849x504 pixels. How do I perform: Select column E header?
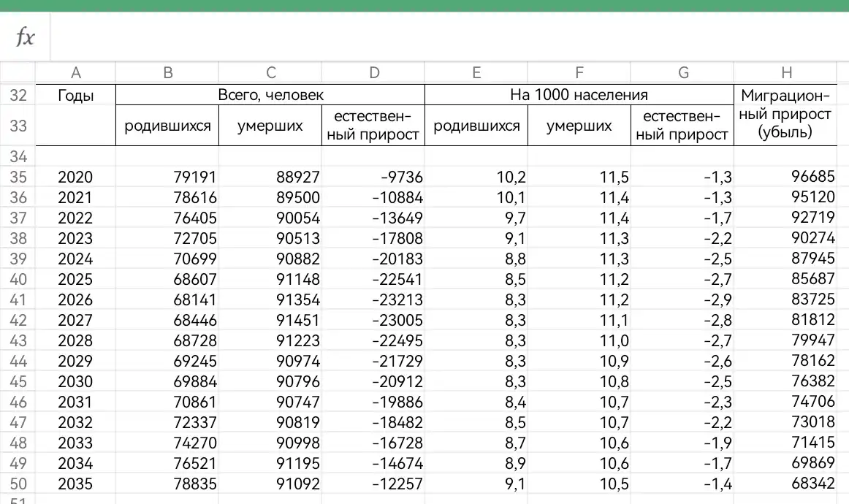[x=476, y=72]
